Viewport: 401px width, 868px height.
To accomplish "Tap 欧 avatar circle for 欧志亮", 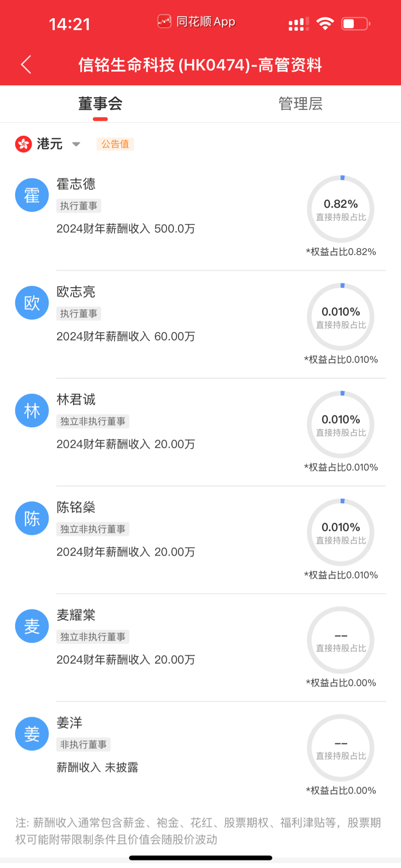I will [x=32, y=302].
